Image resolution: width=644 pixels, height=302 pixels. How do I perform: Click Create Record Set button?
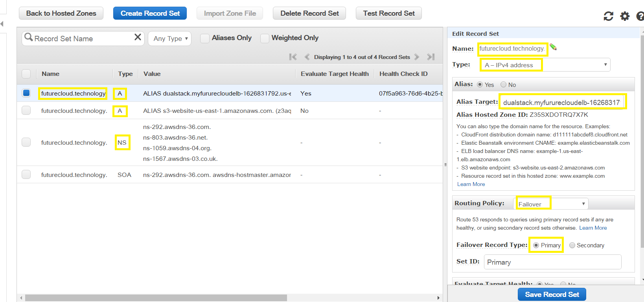[150, 13]
